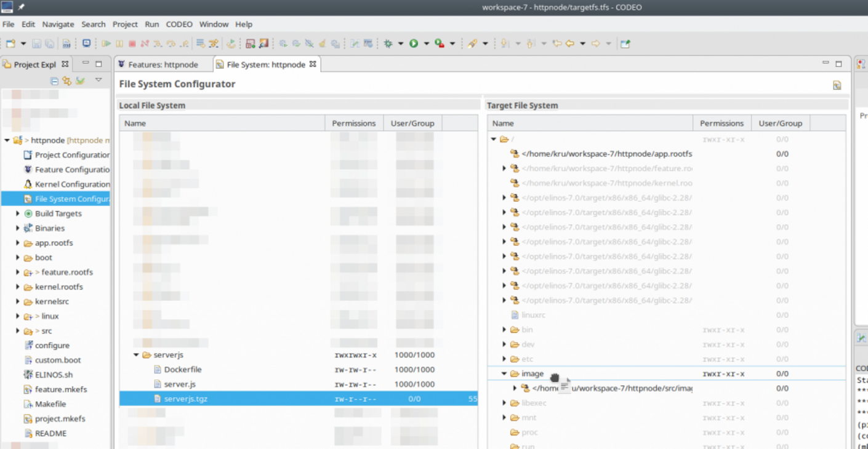Switch to the Features: httpnode tab
Screen dimensions: 868x449
coord(163,64)
